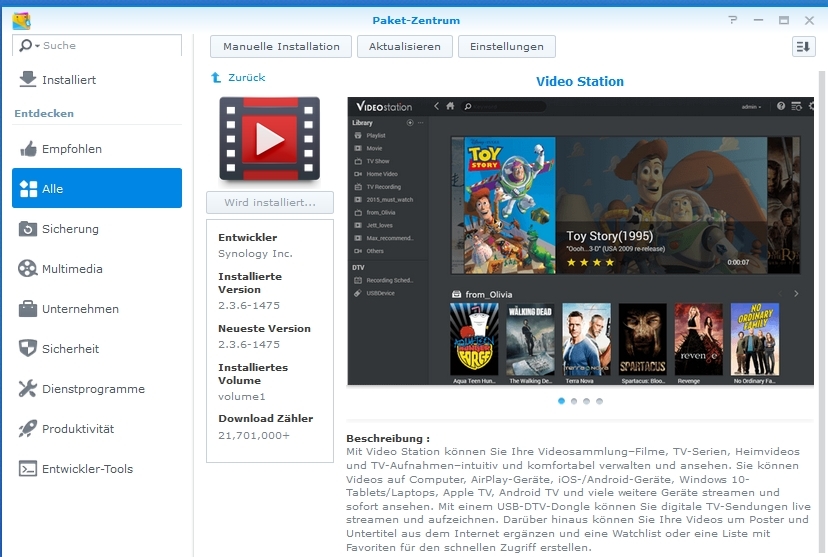828x557 pixels.
Task: Open the Multimedia film reel category
Action: click(27, 269)
